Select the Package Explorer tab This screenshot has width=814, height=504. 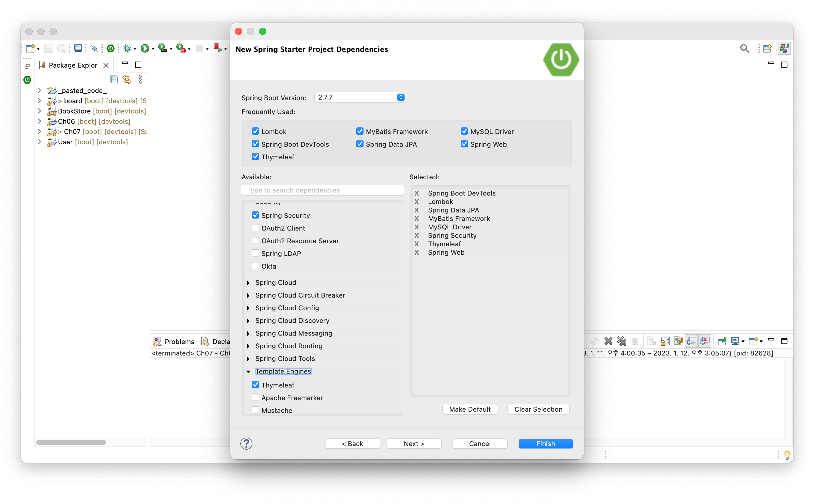point(73,65)
